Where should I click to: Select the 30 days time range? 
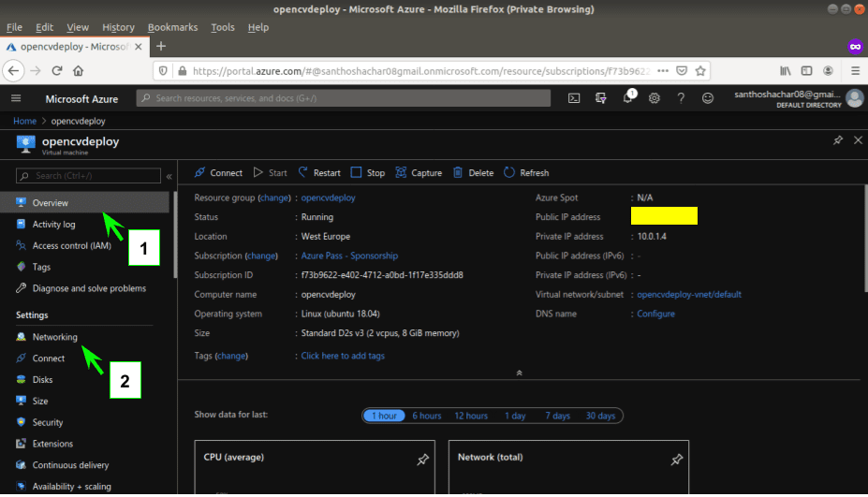coord(600,416)
